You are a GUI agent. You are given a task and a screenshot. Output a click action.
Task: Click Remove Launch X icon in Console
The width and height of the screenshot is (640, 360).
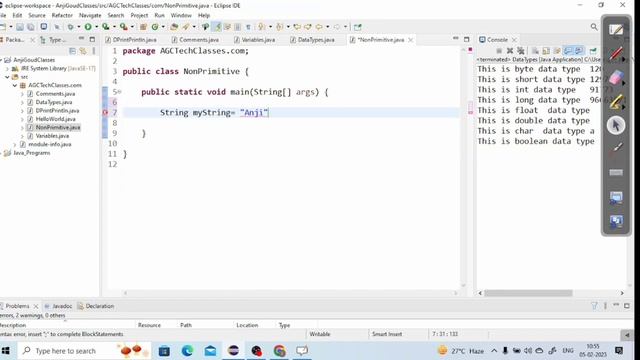pyautogui.click(x=510, y=51)
